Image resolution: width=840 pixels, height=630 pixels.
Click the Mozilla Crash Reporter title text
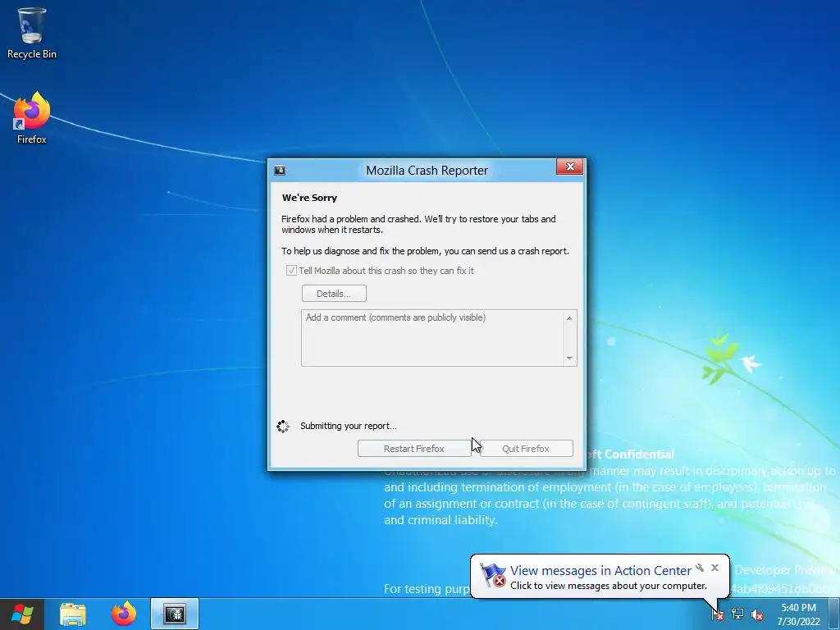tap(427, 171)
